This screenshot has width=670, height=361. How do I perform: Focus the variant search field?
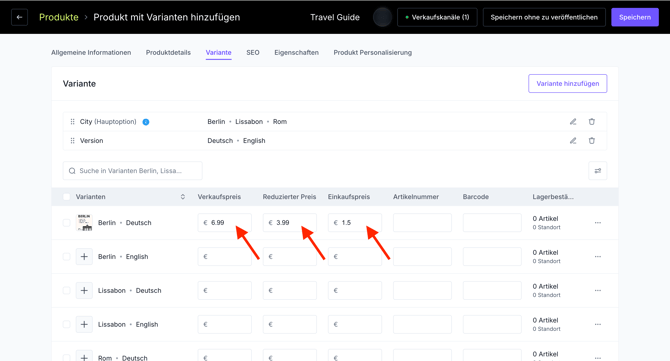coord(132,171)
